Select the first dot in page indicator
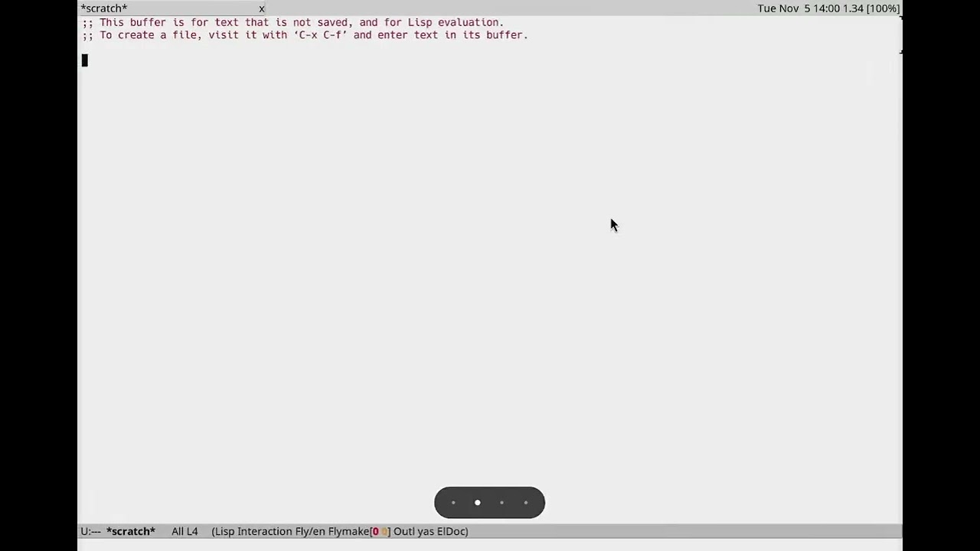The image size is (980, 551). click(453, 503)
